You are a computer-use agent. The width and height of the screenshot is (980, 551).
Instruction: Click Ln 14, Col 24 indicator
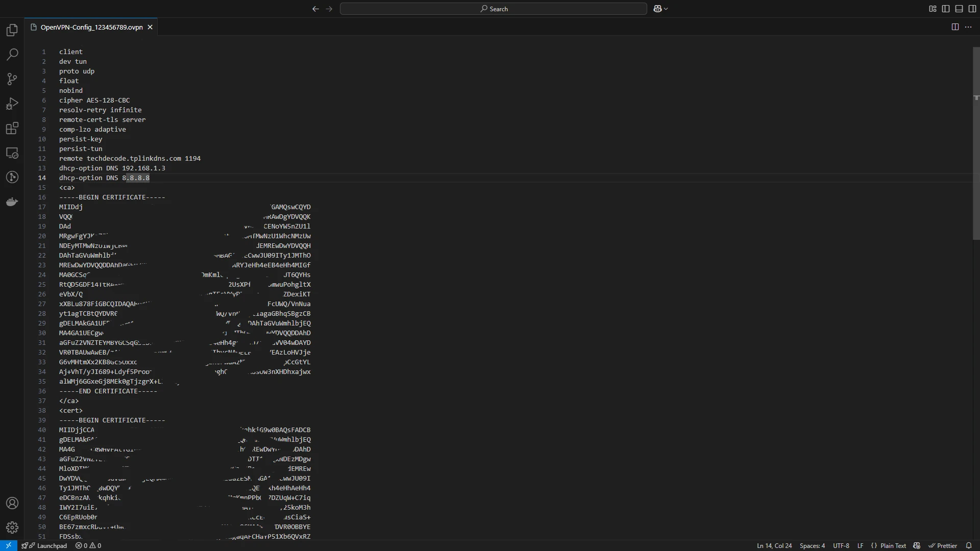coord(774,545)
